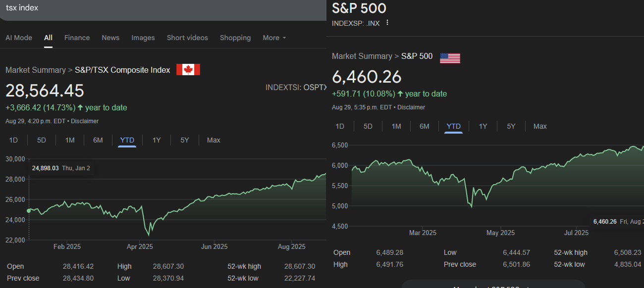644x288 pixels.
Task: Click the Canadian flag icon
Action: (188, 70)
